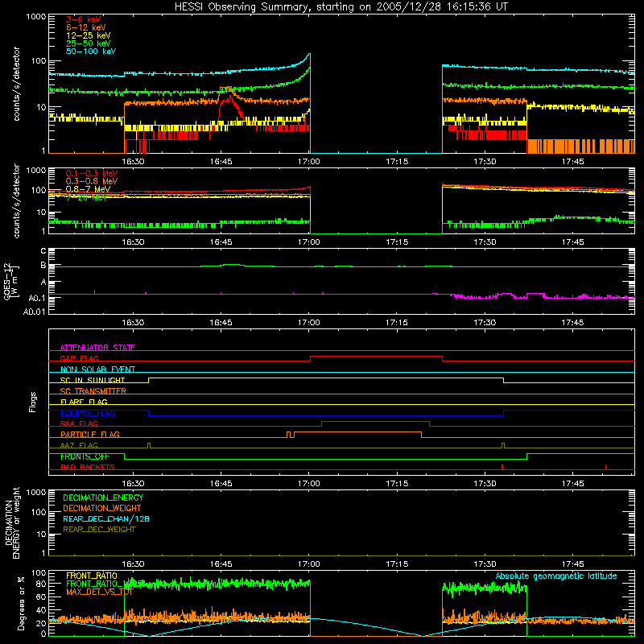Pick the 50-100 keV legend label
Viewport: 644px width, 644px height.
pyautogui.click(x=91, y=52)
